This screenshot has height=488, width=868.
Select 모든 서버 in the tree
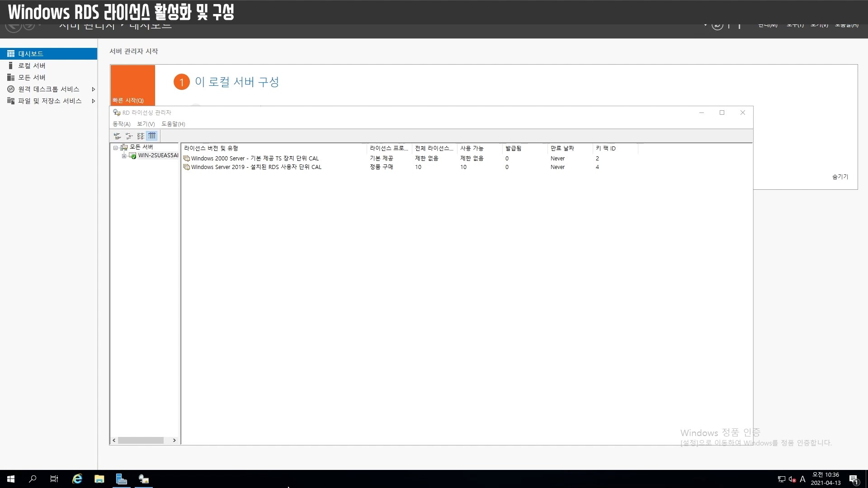[141, 147]
